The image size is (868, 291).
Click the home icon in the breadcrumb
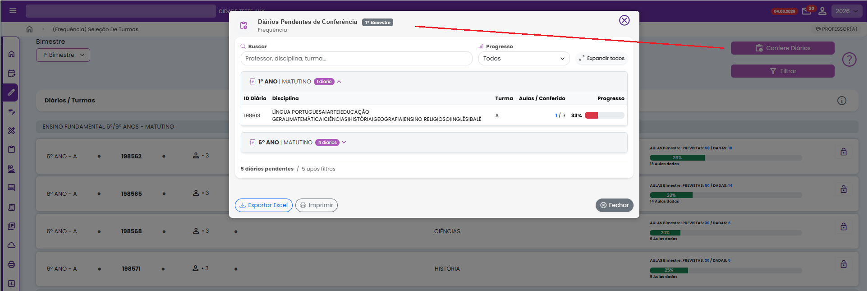point(29,29)
